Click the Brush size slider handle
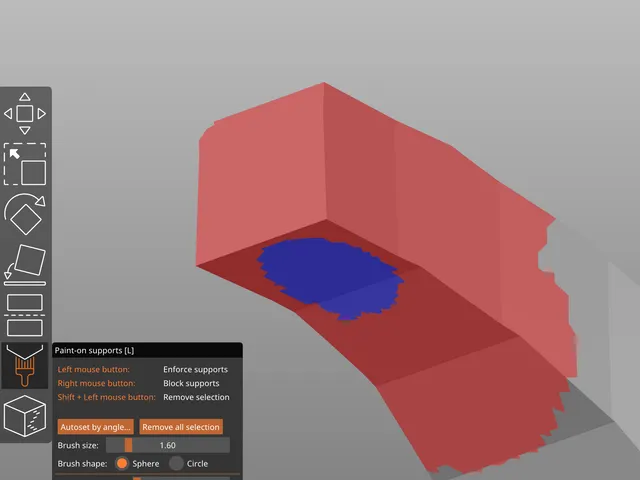 [x=128, y=445]
